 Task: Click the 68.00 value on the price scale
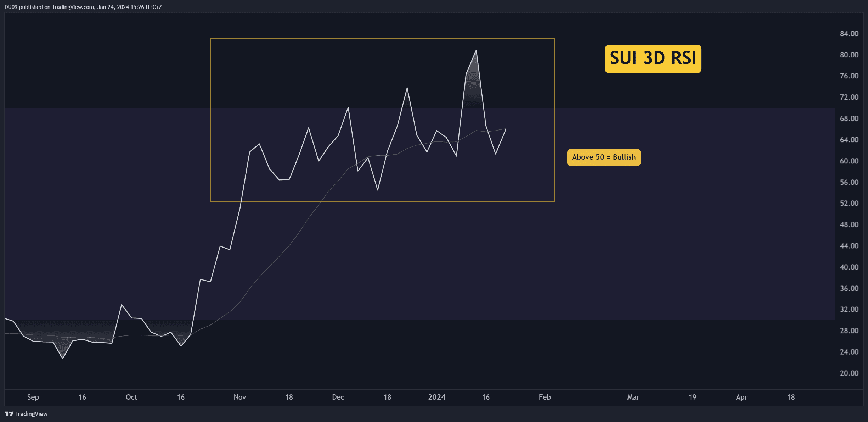(x=849, y=118)
